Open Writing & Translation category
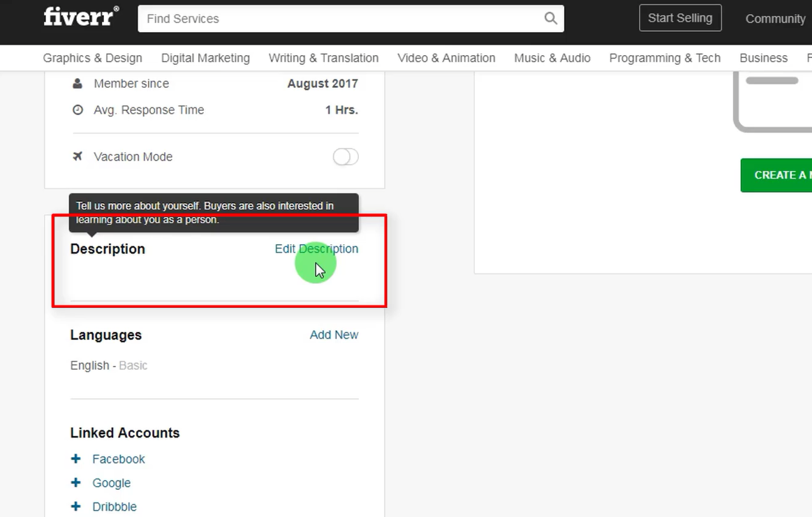The width and height of the screenshot is (812, 517). [323, 58]
